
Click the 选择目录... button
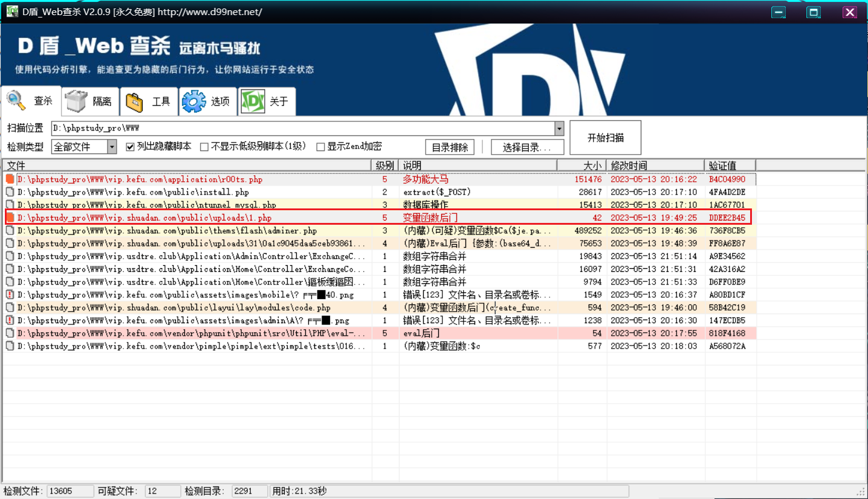[x=527, y=147]
